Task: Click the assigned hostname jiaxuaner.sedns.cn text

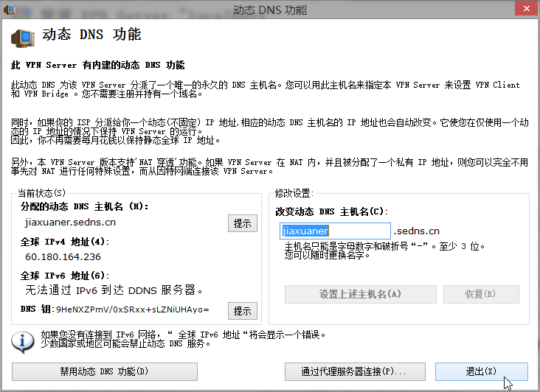Action: [70, 222]
